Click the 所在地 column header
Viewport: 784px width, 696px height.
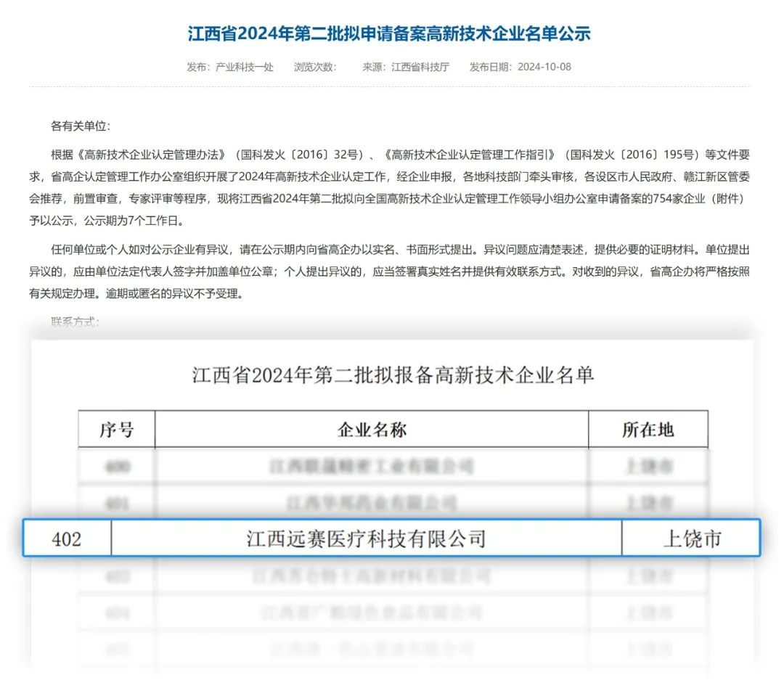(648, 430)
